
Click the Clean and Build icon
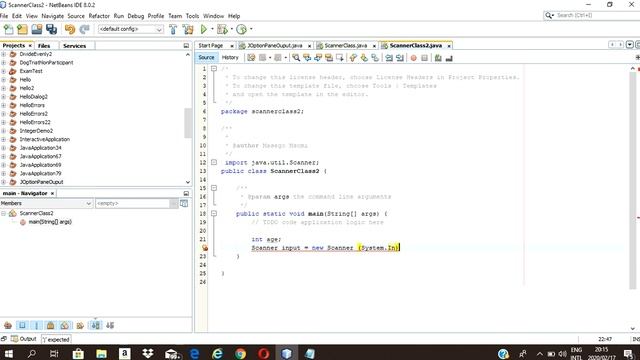188,29
